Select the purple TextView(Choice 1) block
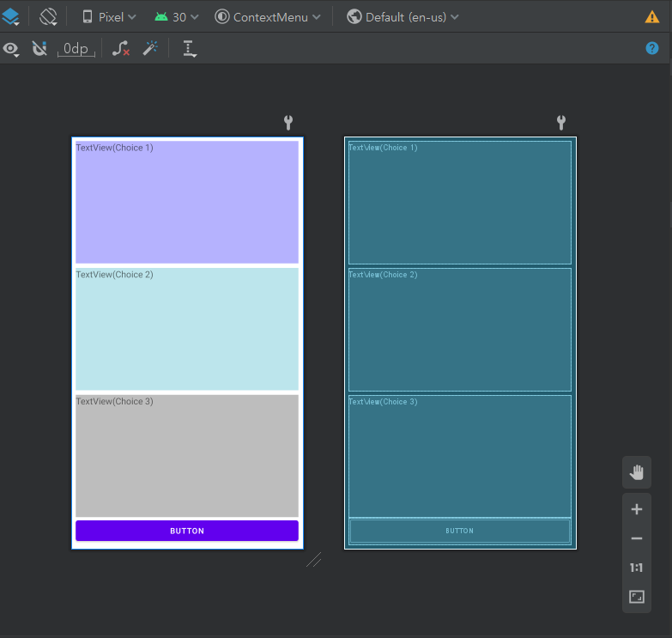672x638 pixels. pos(187,202)
